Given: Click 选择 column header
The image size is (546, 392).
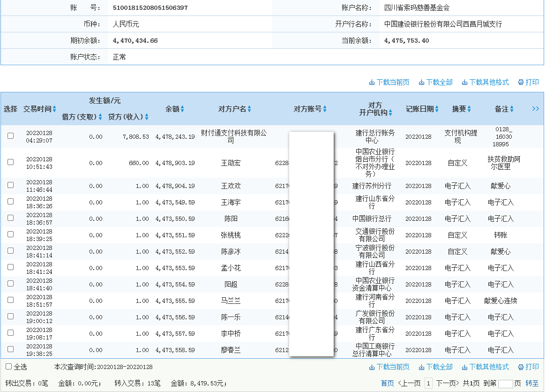Looking at the screenshot, I should pyautogui.click(x=10, y=109).
